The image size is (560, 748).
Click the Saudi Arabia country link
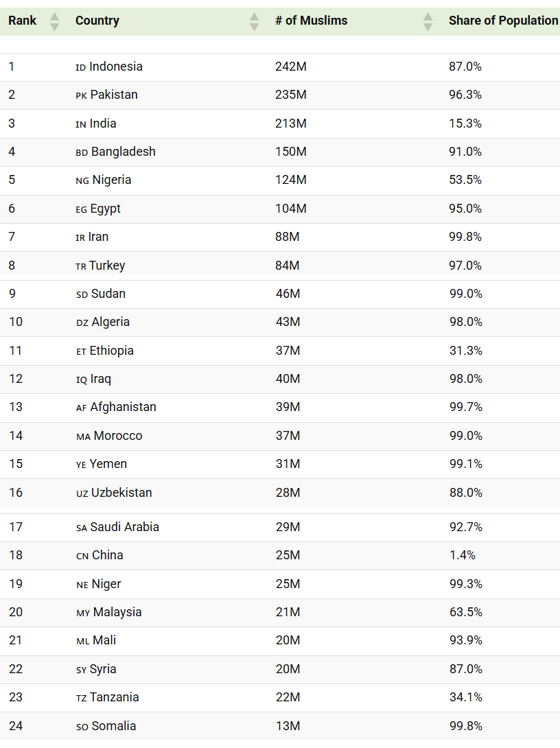tap(124, 526)
